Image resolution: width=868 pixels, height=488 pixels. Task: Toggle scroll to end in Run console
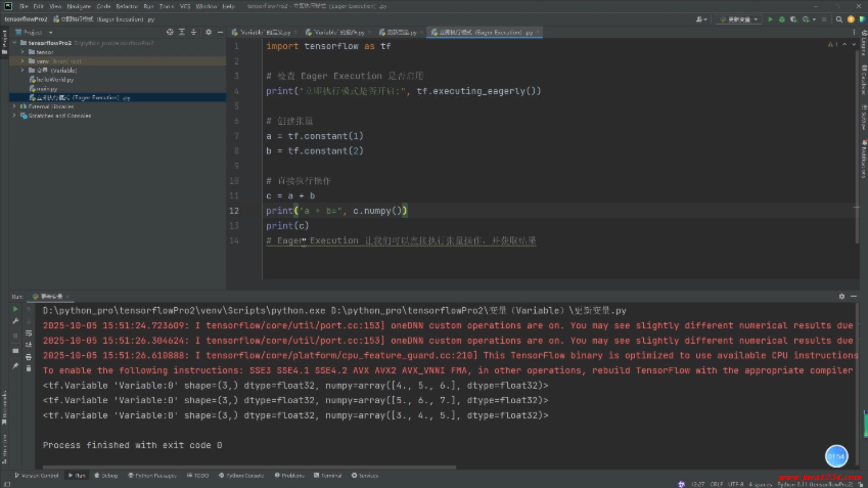(x=28, y=345)
